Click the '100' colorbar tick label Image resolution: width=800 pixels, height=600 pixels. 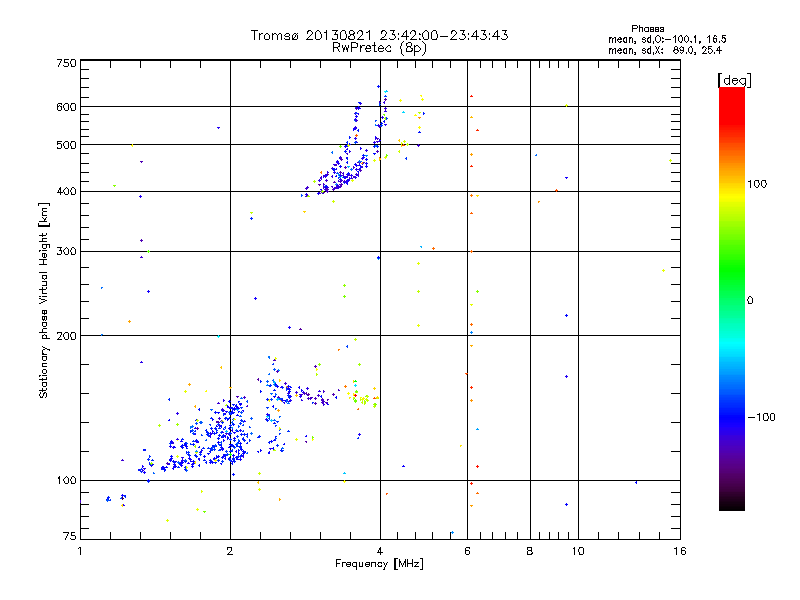pyautogui.click(x=757, y=184)
